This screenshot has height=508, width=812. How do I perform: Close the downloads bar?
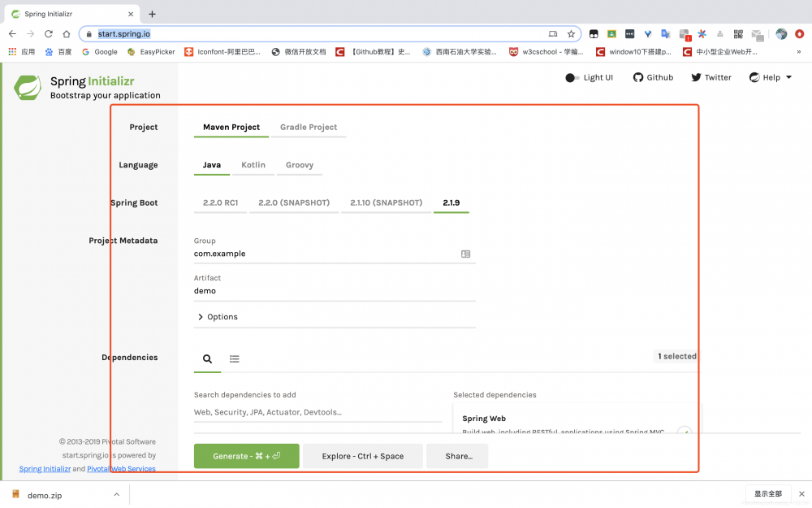pyautogui.click(x=801, y=494)
